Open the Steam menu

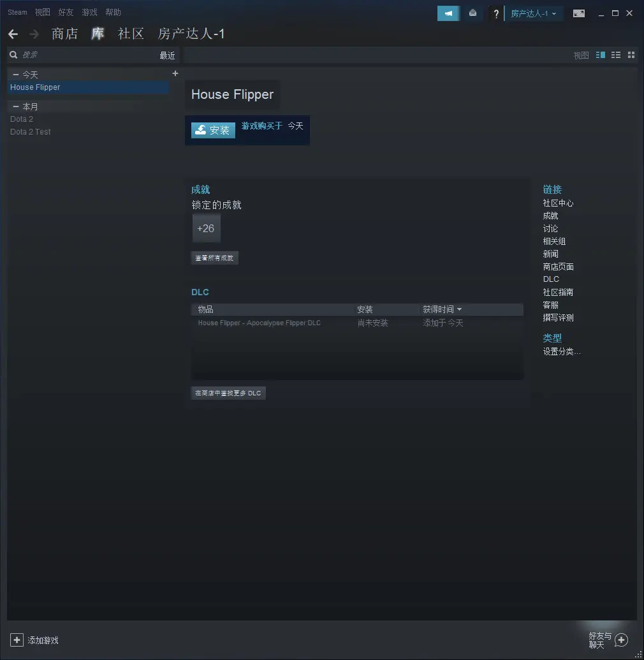click(x=17, y=12)
